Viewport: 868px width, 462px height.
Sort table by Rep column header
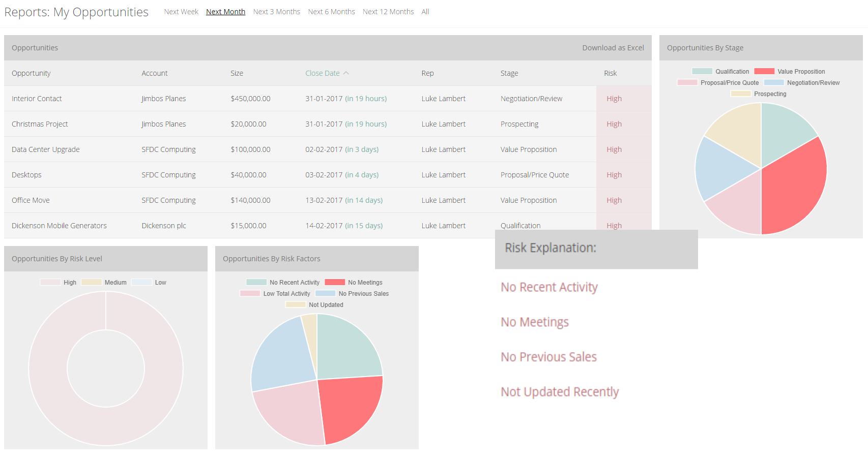[x=427, y=73]
